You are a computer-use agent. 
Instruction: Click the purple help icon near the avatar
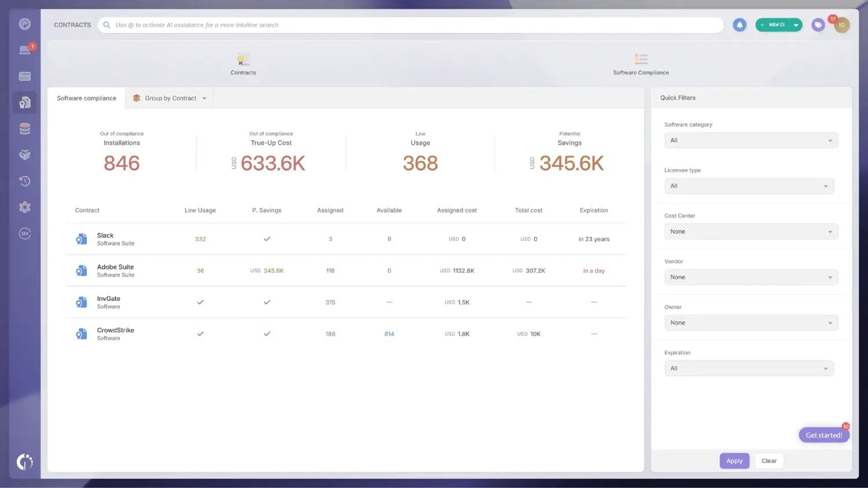818,25
